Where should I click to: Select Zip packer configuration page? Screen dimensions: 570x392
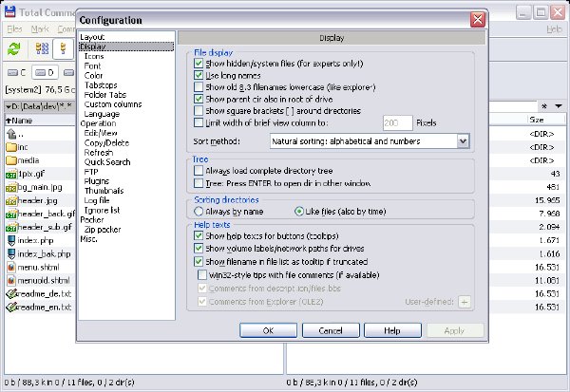pyautogui.click(x=103, y=230)
